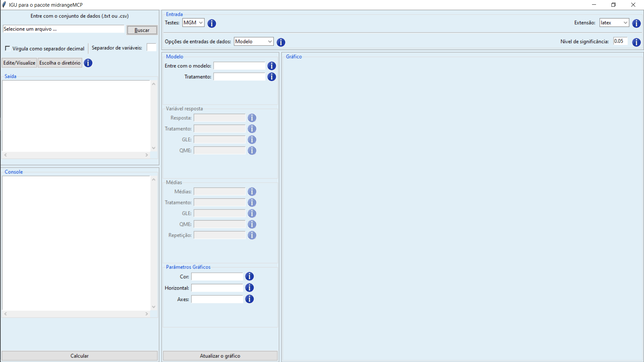
Task: Click info icon beside Axes field
Action: [x=249, y=299]
